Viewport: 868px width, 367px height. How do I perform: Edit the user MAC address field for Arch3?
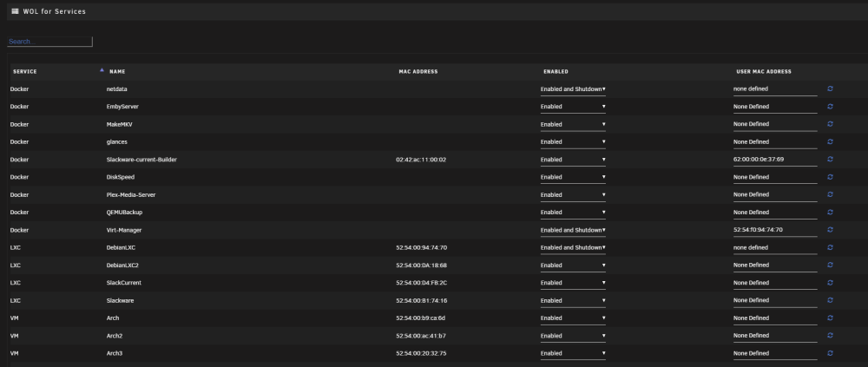point(775,354)
